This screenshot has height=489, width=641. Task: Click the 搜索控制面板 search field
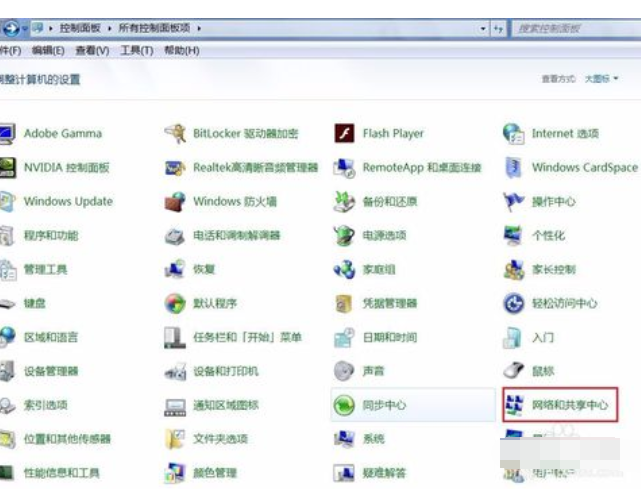pyautogui.click(x=570, y=29)
